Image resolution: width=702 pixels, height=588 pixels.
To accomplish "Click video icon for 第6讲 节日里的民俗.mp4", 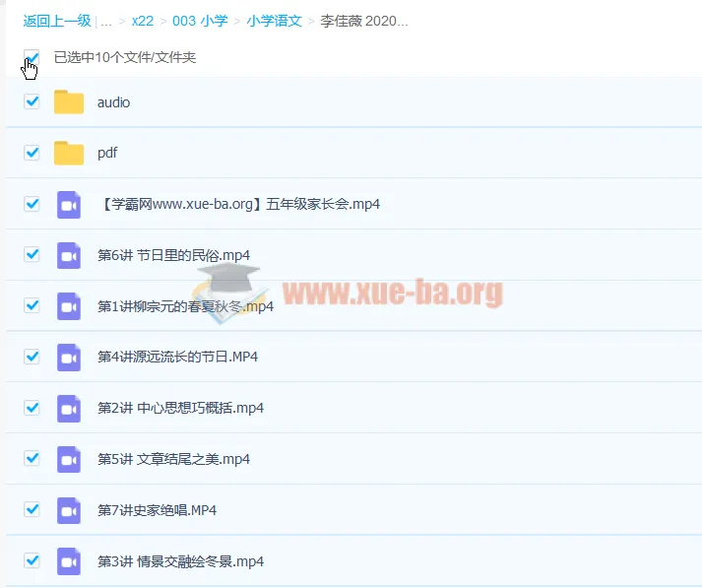I will tap(69, 255).
